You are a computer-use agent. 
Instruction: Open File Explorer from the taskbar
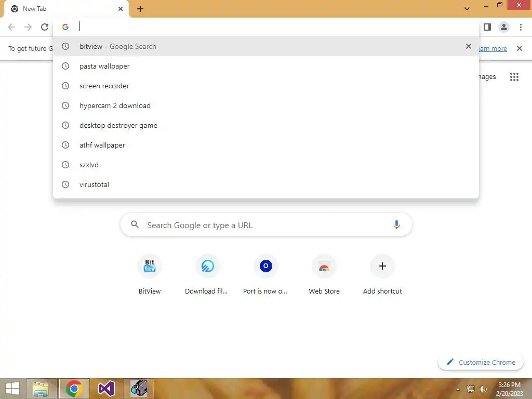tap(41, 389)
